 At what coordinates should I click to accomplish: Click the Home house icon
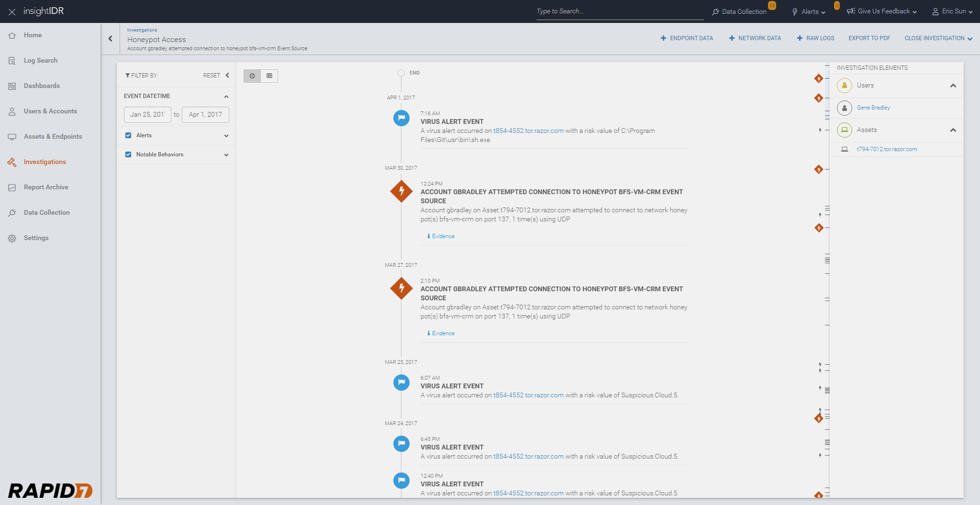coord(12,35)
